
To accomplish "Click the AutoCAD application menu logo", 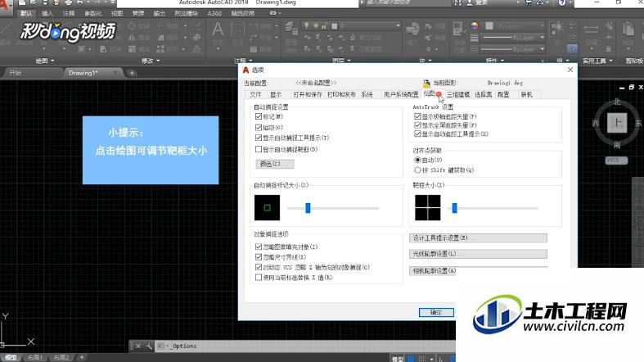I will (6, 6).
